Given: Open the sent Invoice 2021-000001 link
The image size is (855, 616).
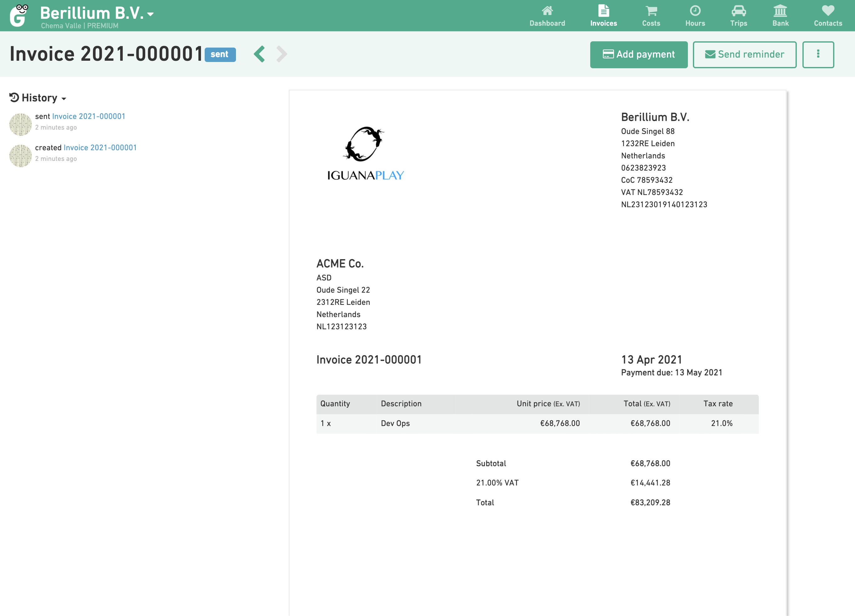Looking at the screenshot, I should click(89, 116).
